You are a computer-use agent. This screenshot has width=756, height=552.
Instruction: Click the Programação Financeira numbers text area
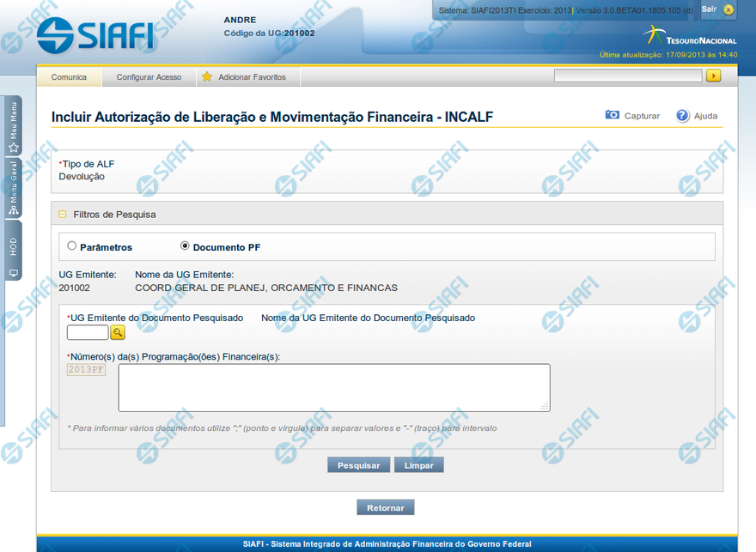coord(334,387)
